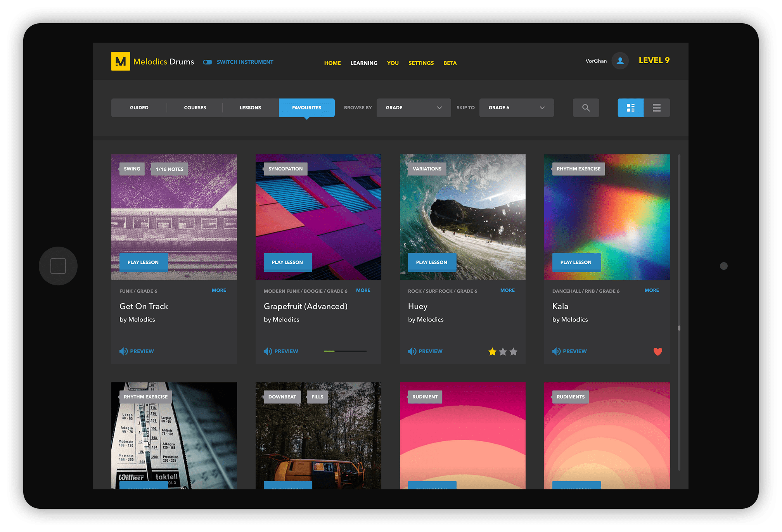Click the Switch Instrument link
Screen dimensions: 782x532
pyautogui.click(x=245, y=62)
